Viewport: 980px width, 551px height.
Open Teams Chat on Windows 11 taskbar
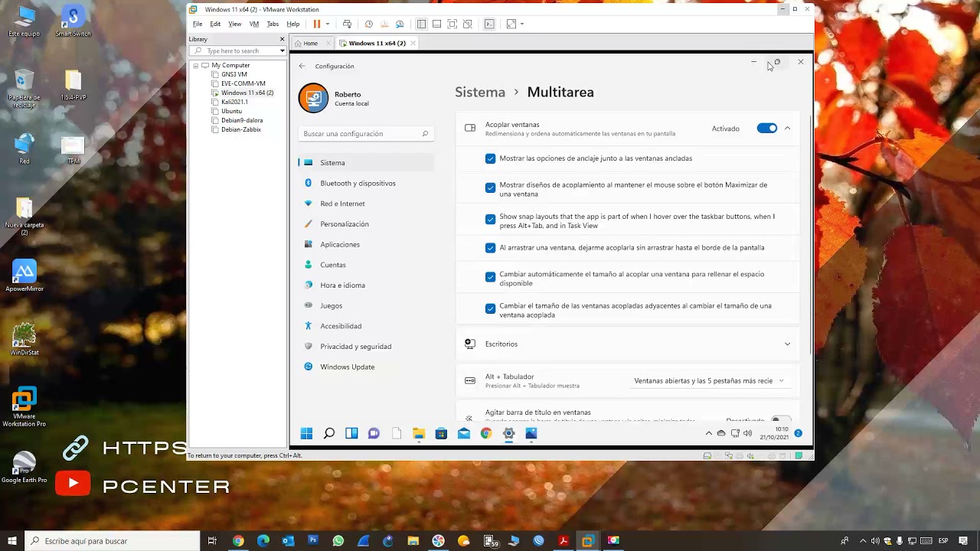pos(374,433)
